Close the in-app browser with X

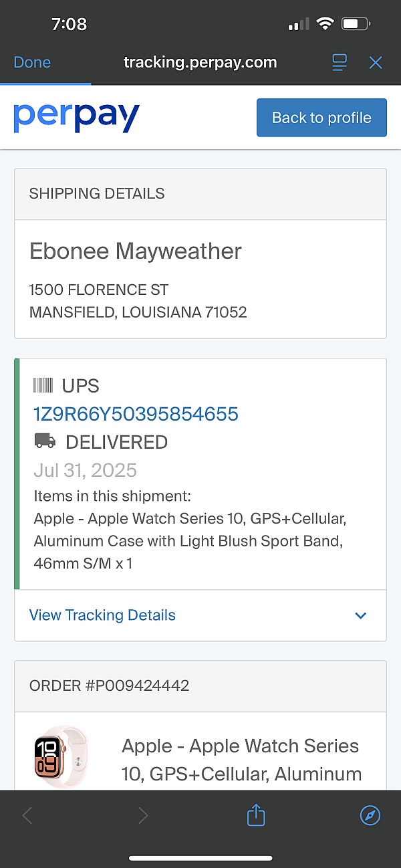(x=376, y=63)
